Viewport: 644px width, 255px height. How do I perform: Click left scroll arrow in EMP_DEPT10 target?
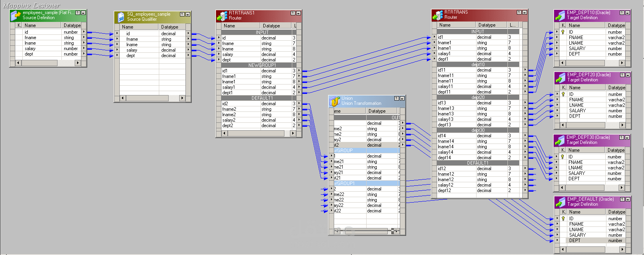point(563,63)
